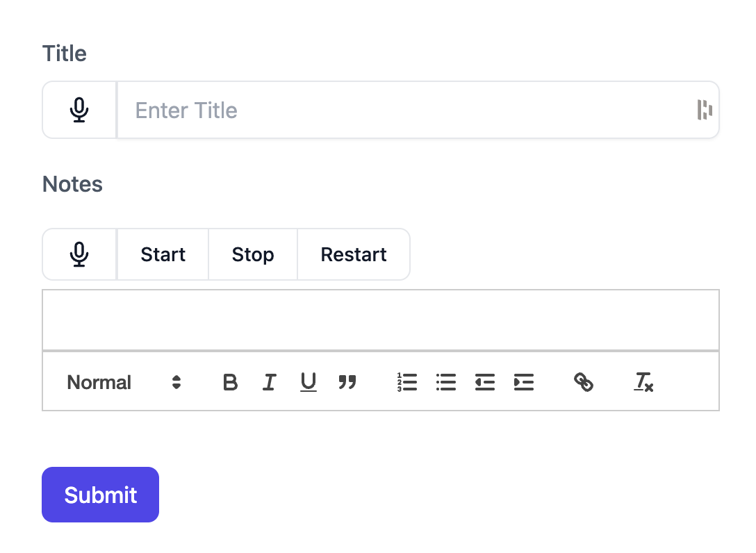Toggle italic formatting
Viewport: 756px width, 553px height.
point(270,382)
